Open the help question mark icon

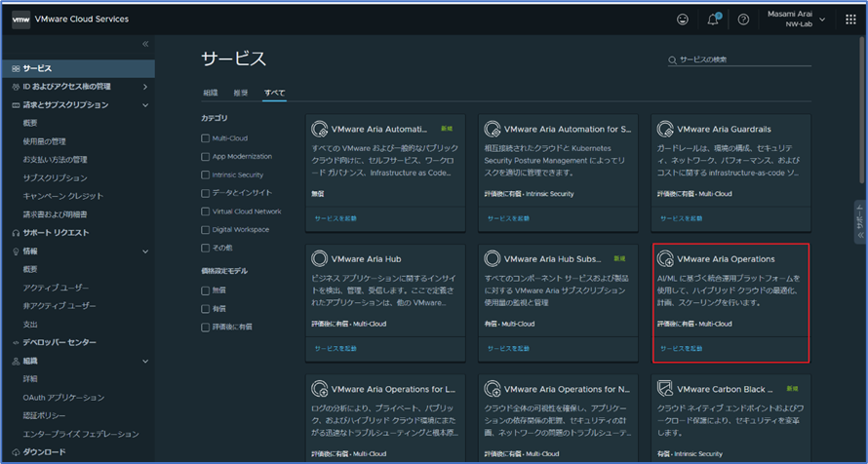click(743, 19)
